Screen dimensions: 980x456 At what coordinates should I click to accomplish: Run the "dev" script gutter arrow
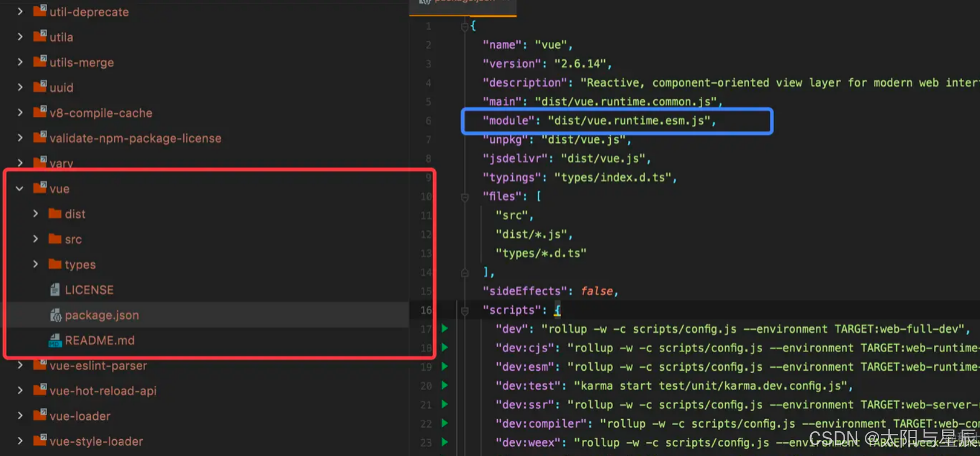(x=445, y=328)
